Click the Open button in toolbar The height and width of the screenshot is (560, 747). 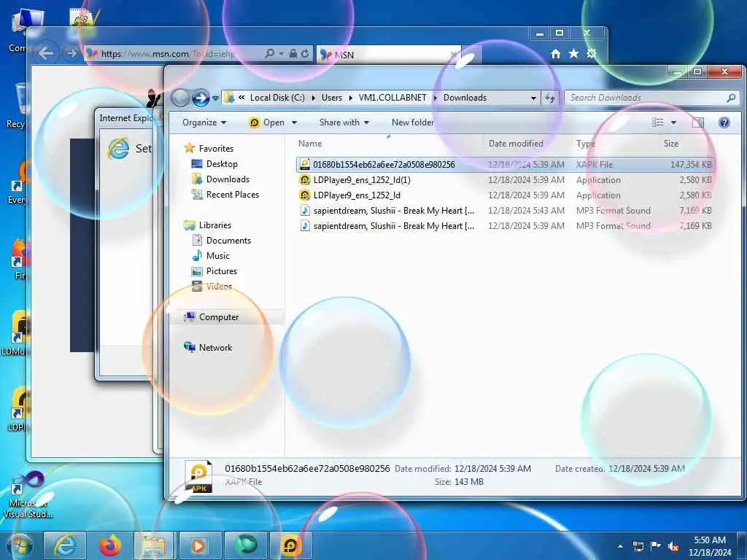(x=267, y=122)
